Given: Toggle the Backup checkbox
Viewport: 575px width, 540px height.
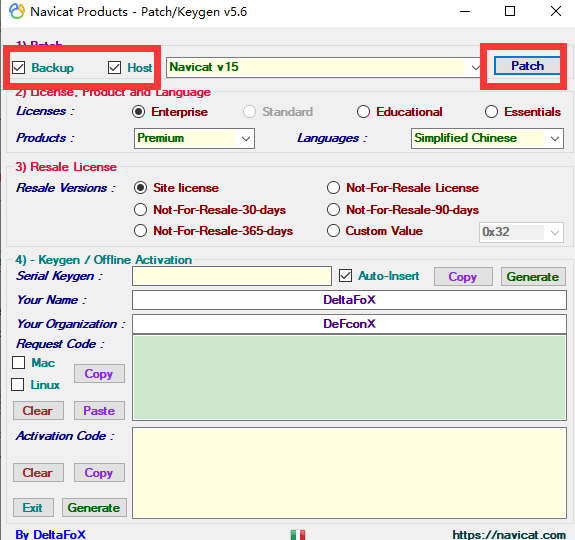Looking at the screenshot, I should click(18, 67).
